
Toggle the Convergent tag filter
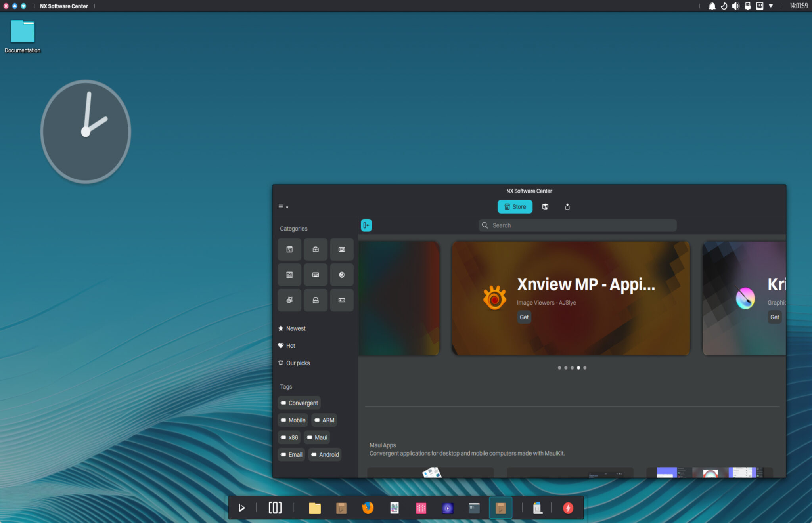[x=299, y=403]
